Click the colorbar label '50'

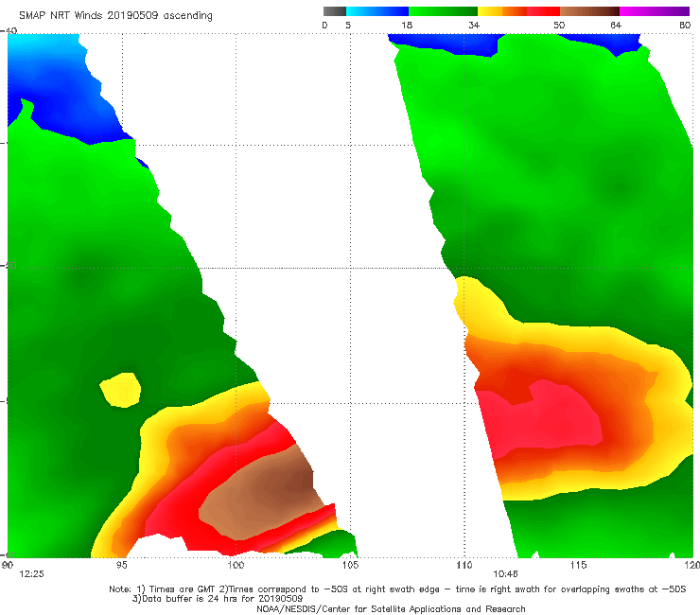(559, 25)
